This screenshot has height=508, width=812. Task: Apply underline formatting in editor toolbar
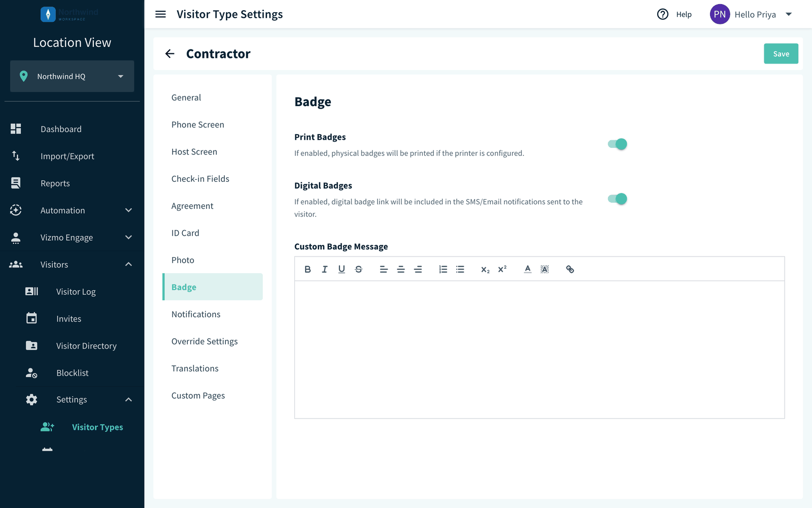[342, 269]
